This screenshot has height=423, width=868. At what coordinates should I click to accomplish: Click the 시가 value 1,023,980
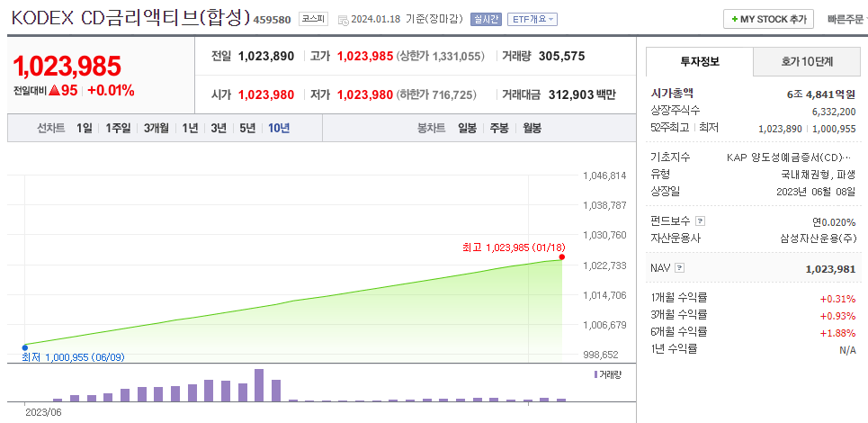266,94
